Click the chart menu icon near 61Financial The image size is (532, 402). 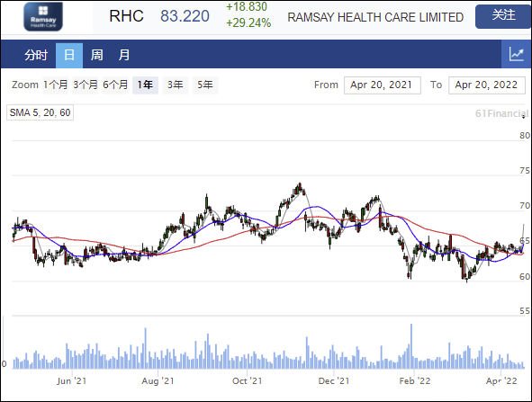pyautogui.click(x=524, y=116)
